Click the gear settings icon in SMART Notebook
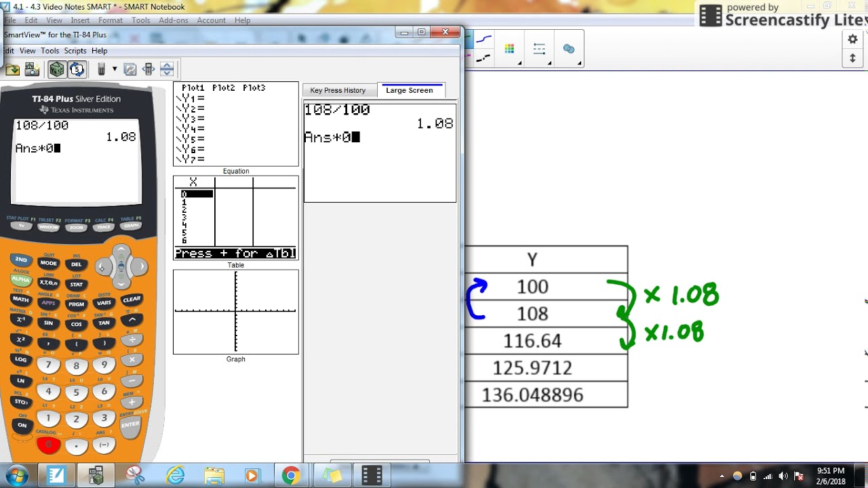Image resolution: width=868 pixels, height=488 pixels. click(x=853, y=39)
